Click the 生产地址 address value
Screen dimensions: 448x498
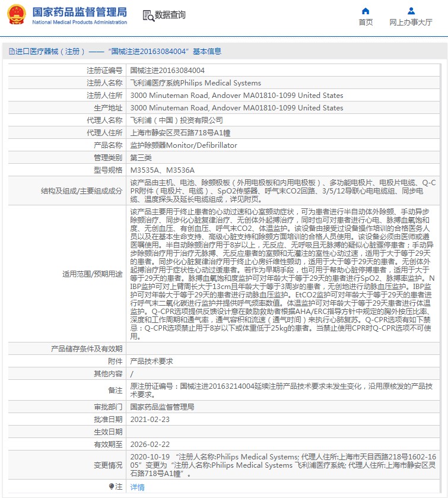pyautogui.click(x=237, y=108)
